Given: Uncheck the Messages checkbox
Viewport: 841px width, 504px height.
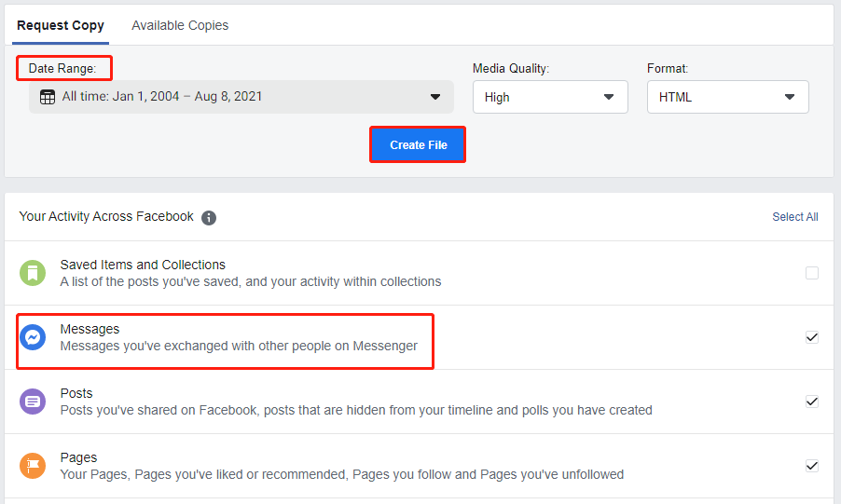Looking at the screenshot, I should (812, 337).
